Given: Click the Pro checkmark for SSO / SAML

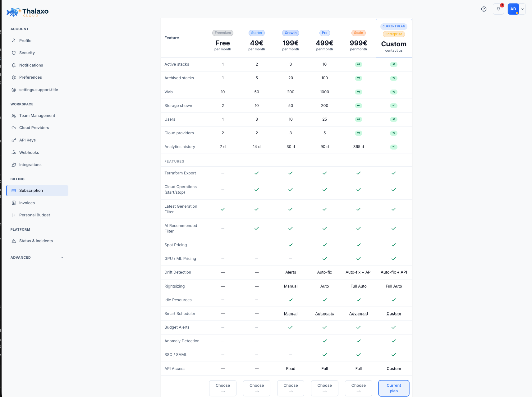Looking at the screenshot, I should click(x=325, y=355).
